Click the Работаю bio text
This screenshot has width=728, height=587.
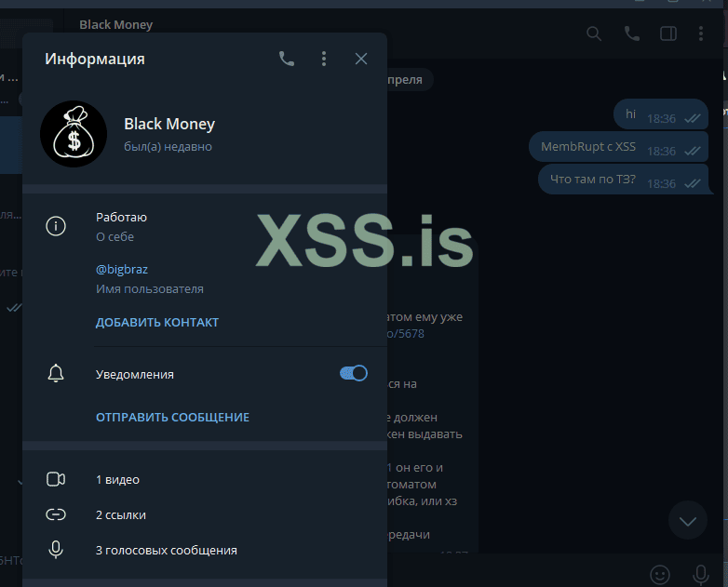pos(121,217)
